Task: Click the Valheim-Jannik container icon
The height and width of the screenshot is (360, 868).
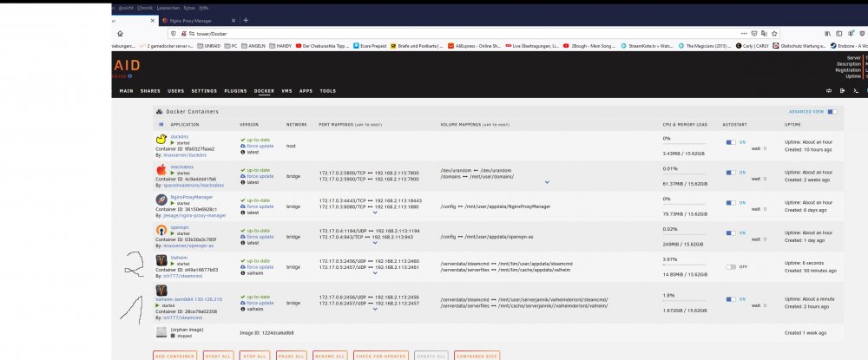Action: [161, 291]
